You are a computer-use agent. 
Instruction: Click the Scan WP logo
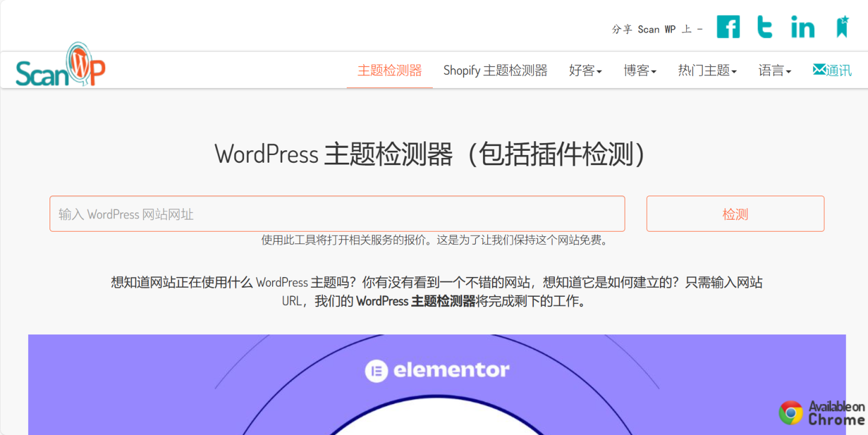[x=60, y=67]
